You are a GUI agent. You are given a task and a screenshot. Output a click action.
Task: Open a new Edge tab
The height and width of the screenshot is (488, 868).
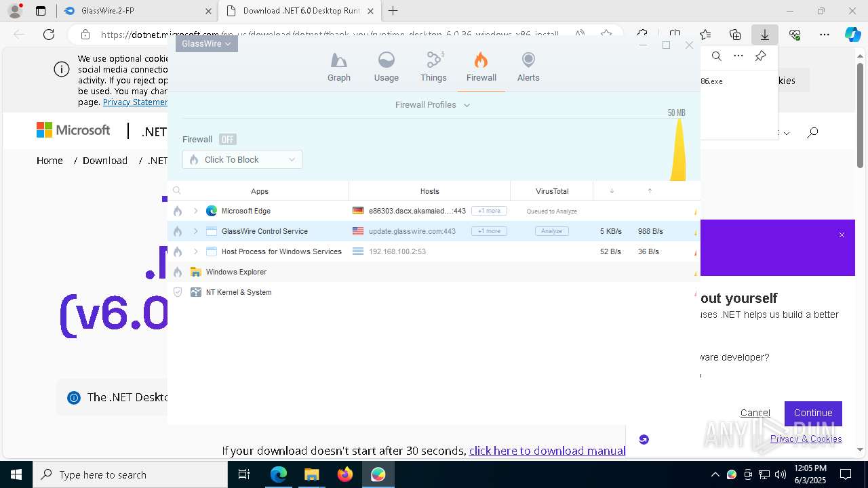[x=393, y=11]
